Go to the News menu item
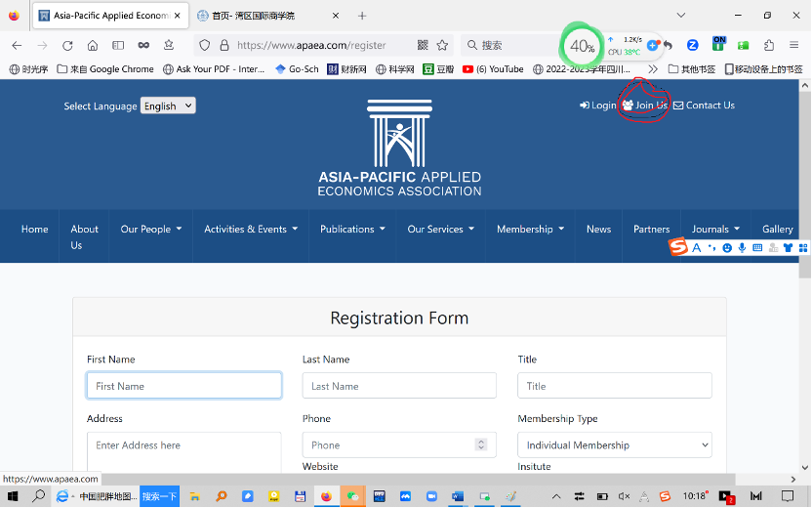The height and width of the screenshot is (508, 812). [598, 230]
